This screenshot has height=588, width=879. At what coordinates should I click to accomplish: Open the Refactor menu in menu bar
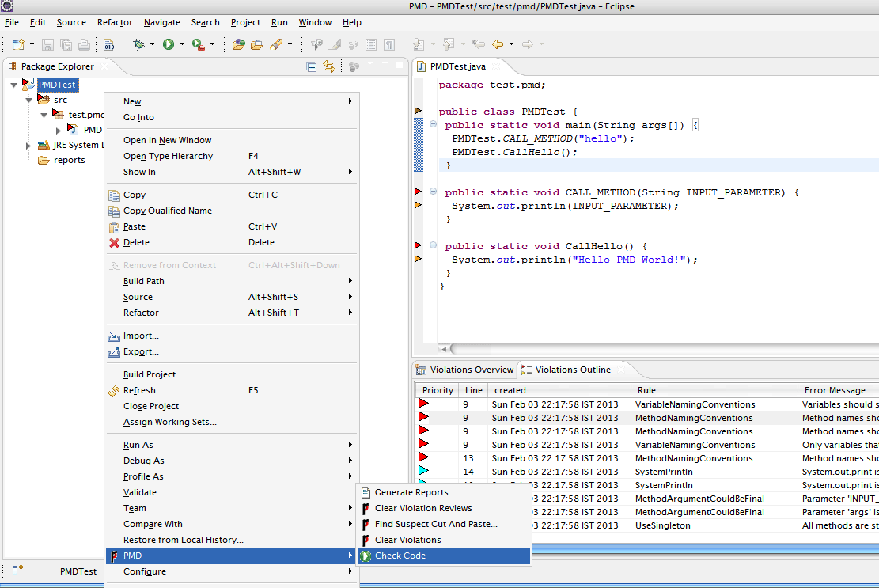coord(115,23)
